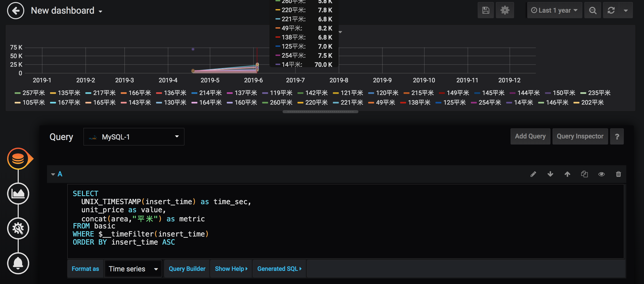Toggle the 136平米 legend series
644x284 pixels.
(x=175, y=93)
